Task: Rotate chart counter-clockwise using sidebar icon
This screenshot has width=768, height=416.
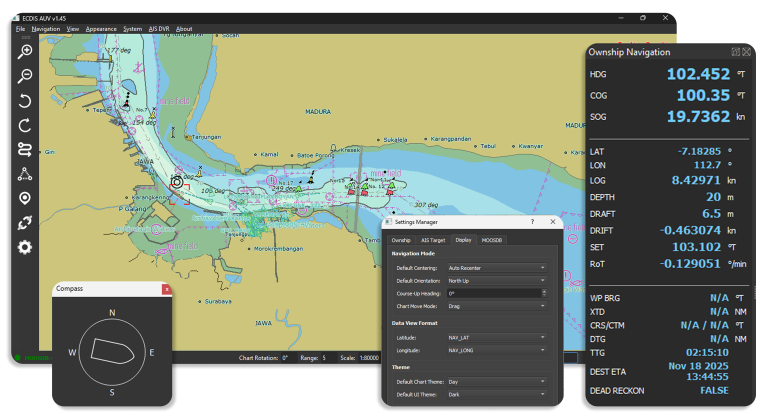Action: point(25,101)
